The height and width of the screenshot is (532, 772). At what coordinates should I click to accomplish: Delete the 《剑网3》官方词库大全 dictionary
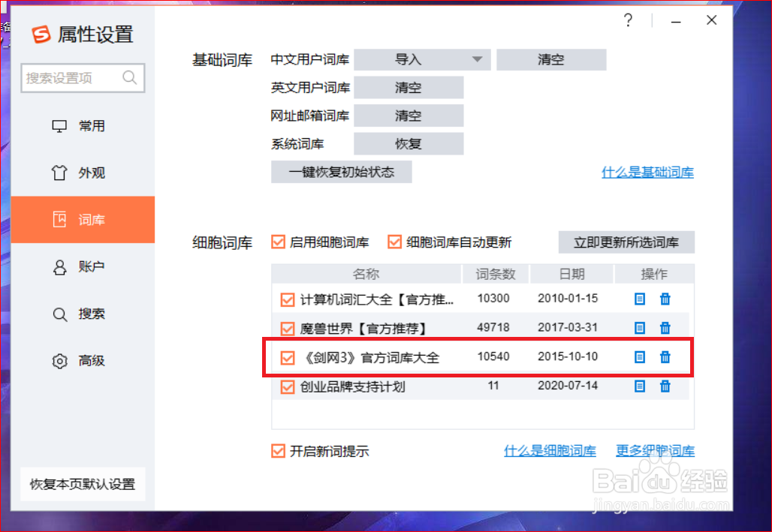[x=665, y=357]
